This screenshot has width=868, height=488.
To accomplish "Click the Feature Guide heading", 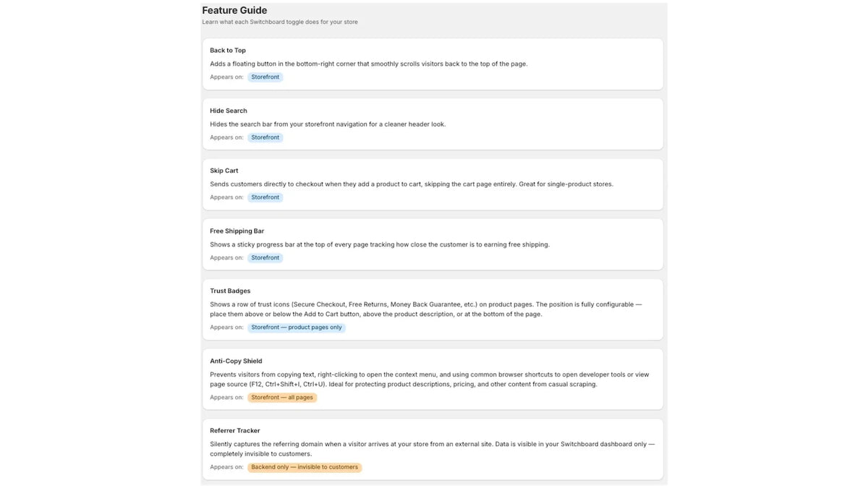I will click(234, 10).
